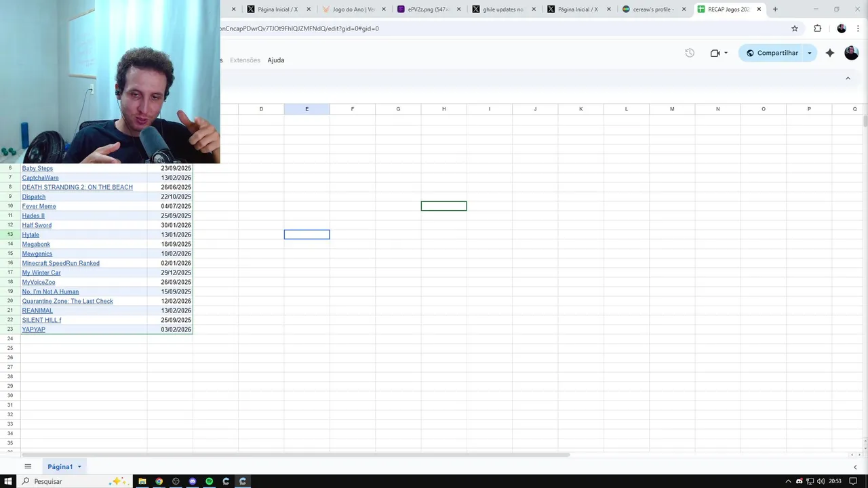This screenshot has width=868, height=488.
Task: Open the Google account avatar in Sheets
Action: (852, 53)
